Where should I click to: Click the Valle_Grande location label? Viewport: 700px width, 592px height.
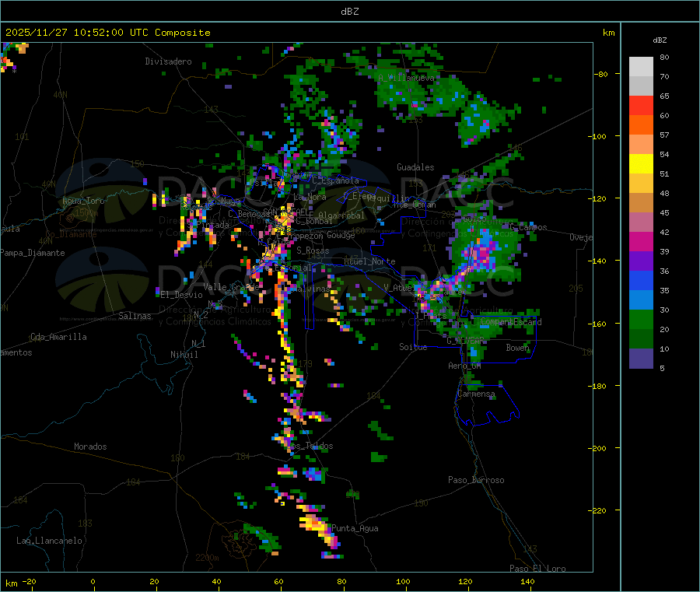(231, 287)
